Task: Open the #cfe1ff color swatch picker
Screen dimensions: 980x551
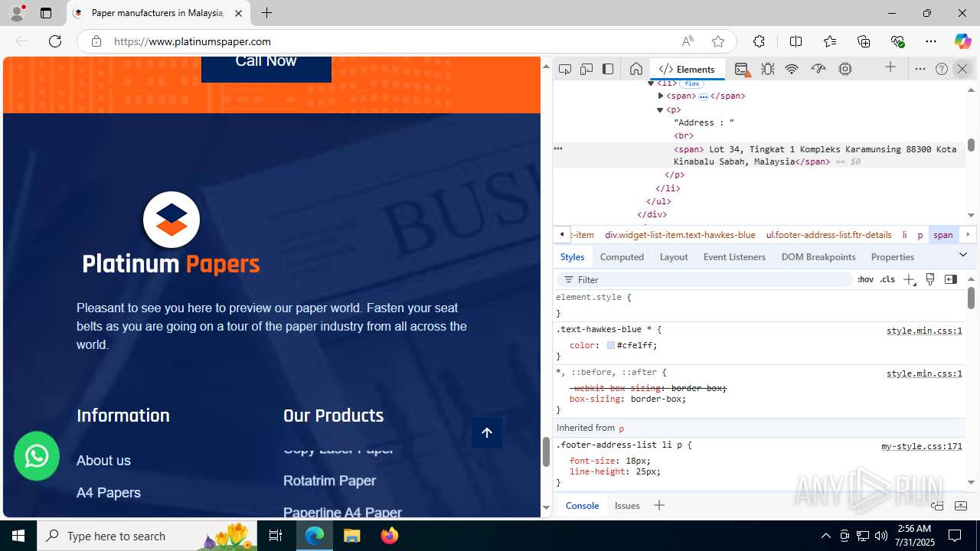Action: coord(611,345)
